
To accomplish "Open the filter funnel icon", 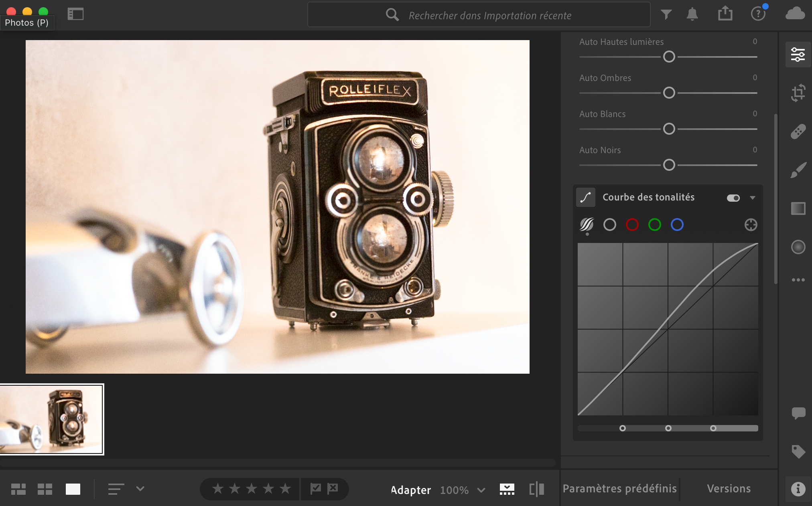I will tap(666, 15).
